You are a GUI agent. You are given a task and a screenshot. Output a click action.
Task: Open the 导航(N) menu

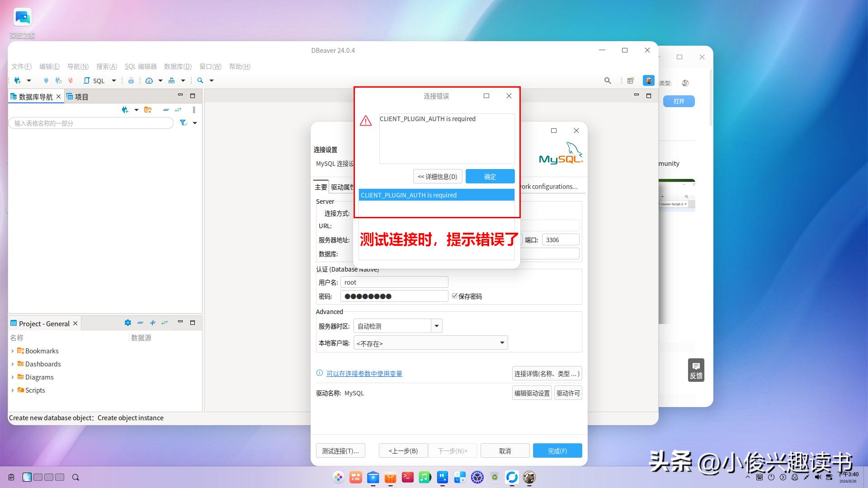[x=78, y=66]
